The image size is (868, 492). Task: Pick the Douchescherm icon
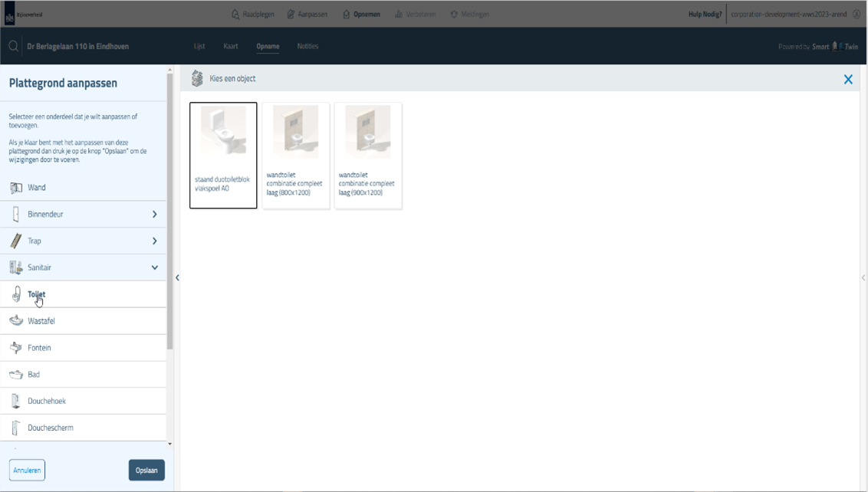(16, 428)
